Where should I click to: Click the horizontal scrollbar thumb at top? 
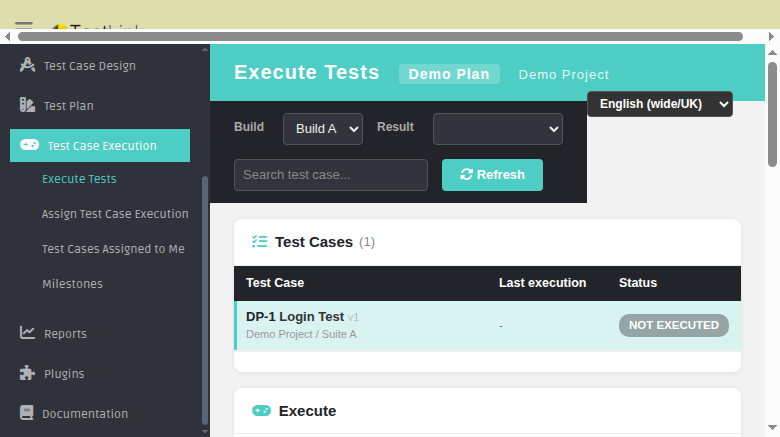click(x=381, y=36)
